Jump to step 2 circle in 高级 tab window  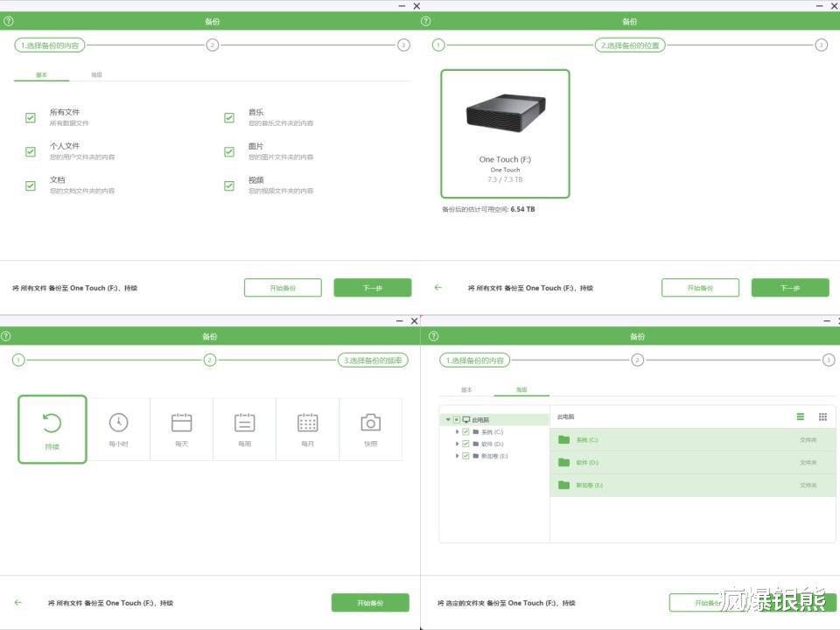click(x=637, y=360)
